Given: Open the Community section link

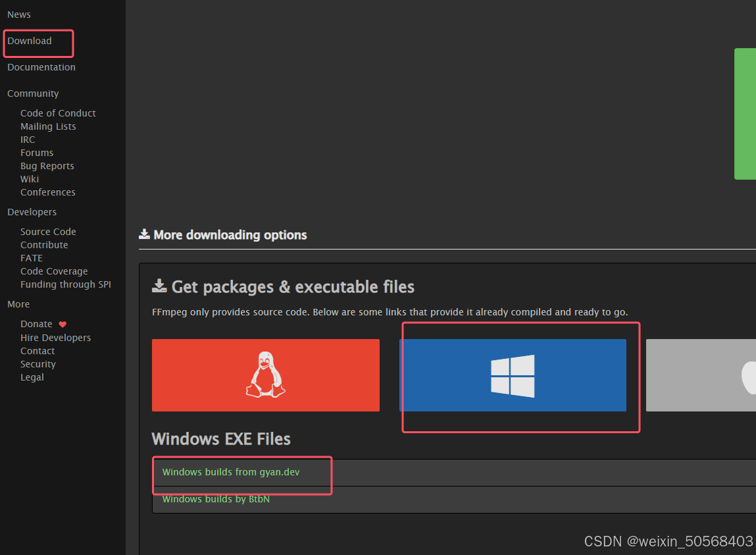Looking at the screenshot, I should pos(33,93).
